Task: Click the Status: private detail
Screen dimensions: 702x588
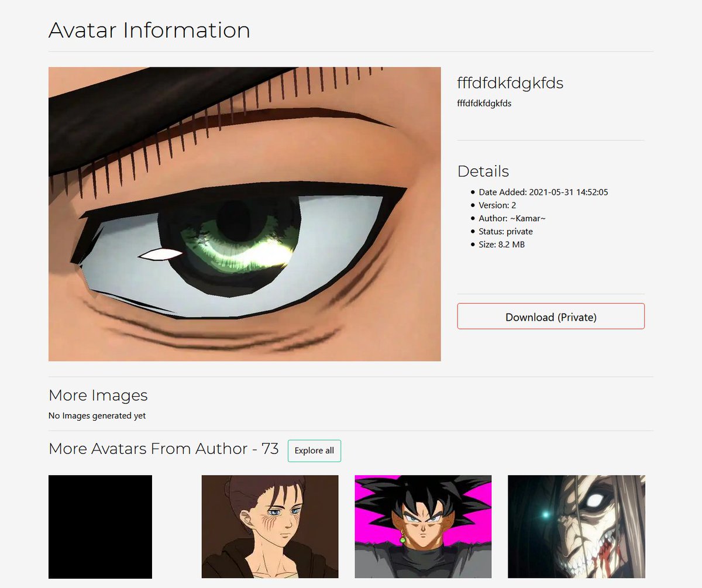Action: coord(505,232)
